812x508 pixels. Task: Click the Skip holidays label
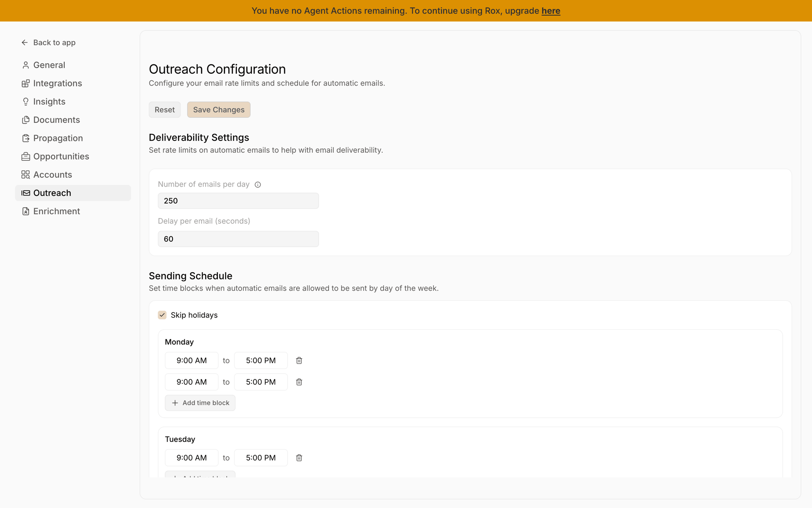194,315
